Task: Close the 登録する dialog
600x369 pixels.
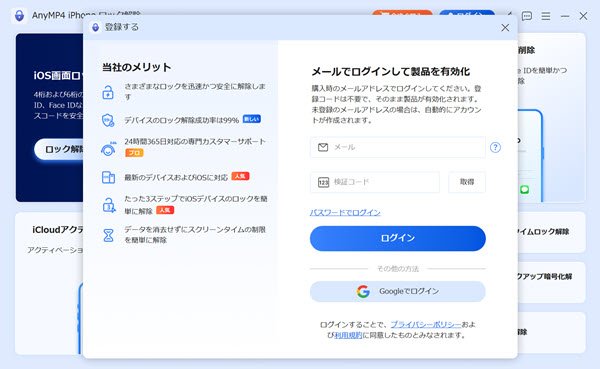Action: pyautogui.click(x=505, y=28)
